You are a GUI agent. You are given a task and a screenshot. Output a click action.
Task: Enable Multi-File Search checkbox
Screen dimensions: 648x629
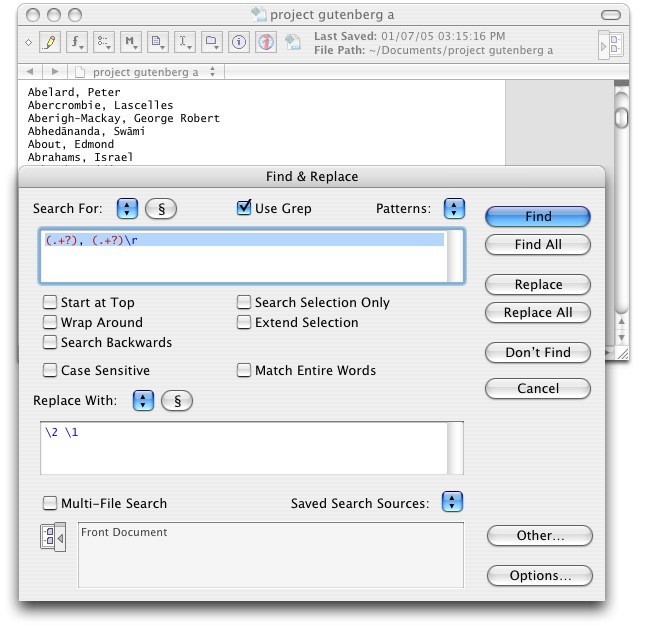[x=50, y=503]
